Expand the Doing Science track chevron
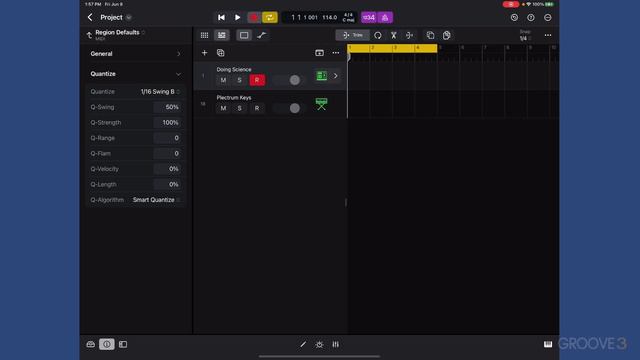The height and width of the screenshot is (360, 640). pyautogui.click(x=336, y=76)
